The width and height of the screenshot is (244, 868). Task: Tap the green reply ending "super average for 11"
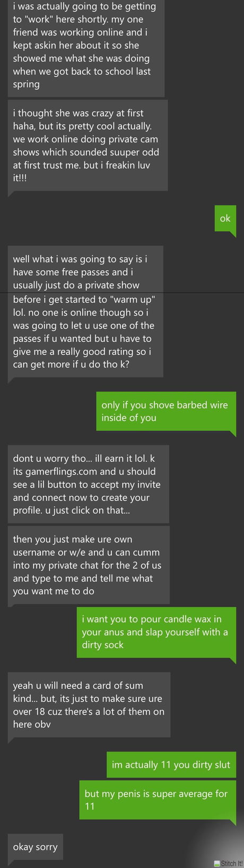click(157, 799)
